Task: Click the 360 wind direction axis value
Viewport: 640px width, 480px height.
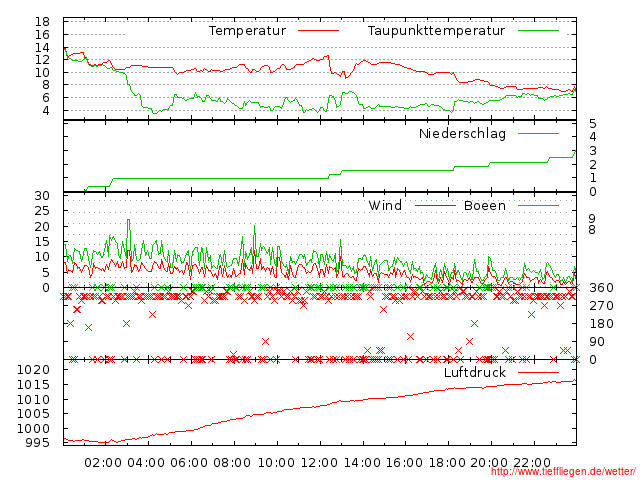Action: (x=601, y=288)
